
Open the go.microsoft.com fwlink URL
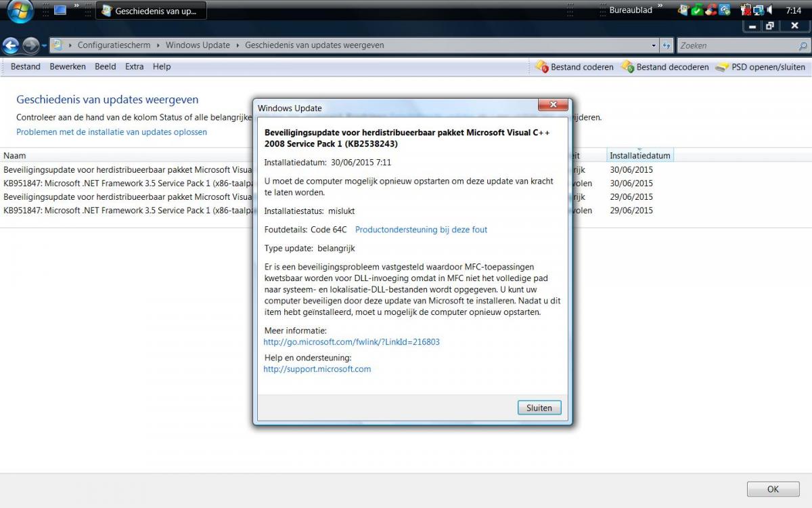pos(351,342)
